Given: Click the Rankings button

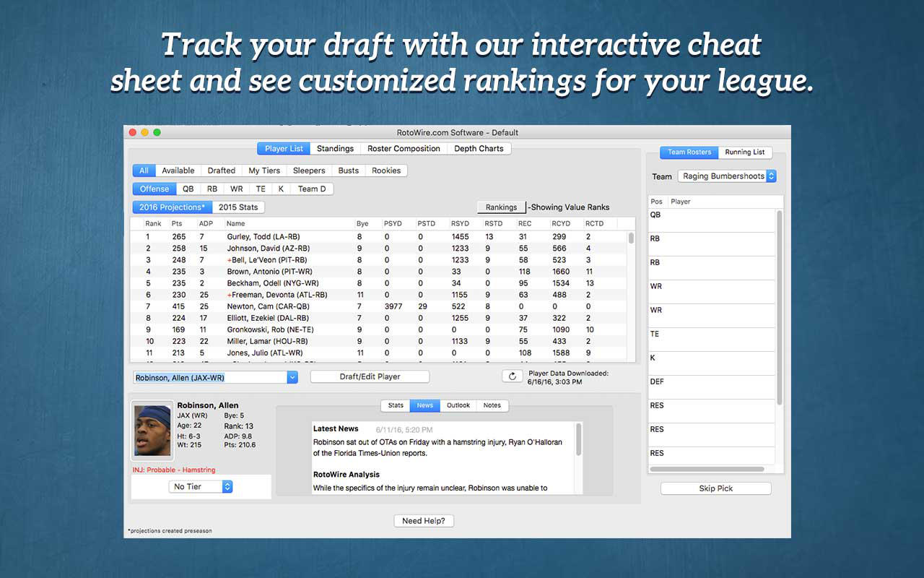Looking at the screenshot, I should 501,207.
